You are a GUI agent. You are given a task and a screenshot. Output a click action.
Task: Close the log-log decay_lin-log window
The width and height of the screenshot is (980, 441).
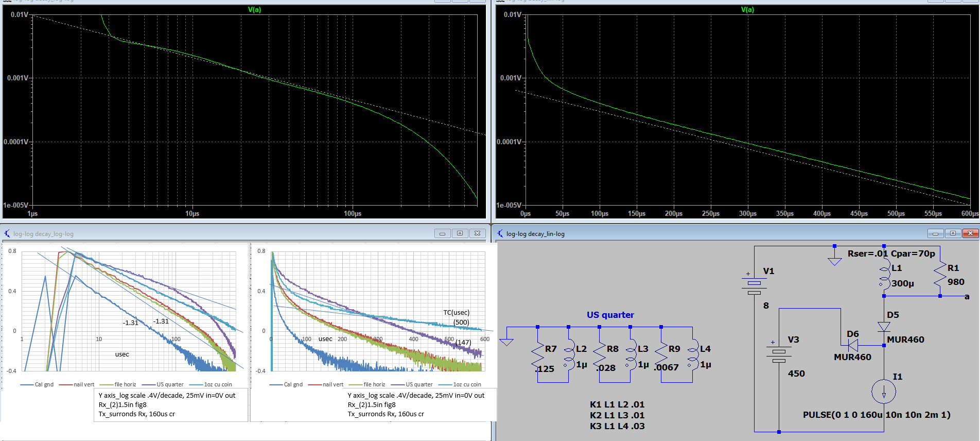[970, 233]
